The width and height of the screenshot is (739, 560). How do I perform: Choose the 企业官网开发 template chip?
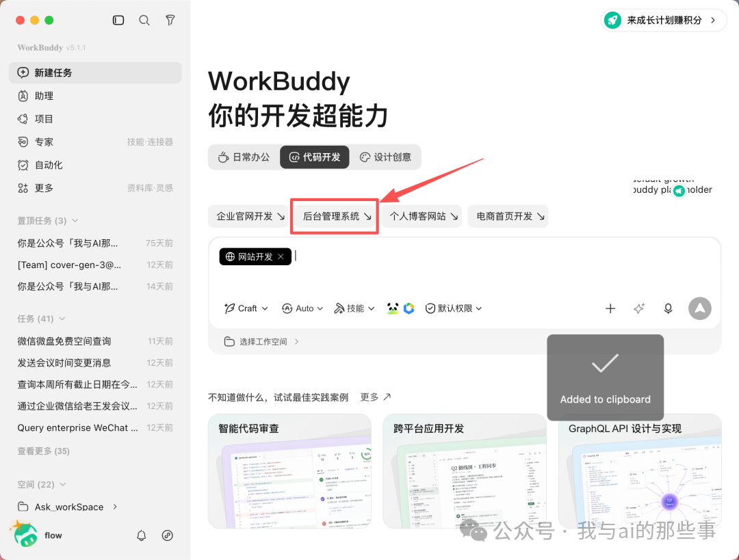click(248, 216)
